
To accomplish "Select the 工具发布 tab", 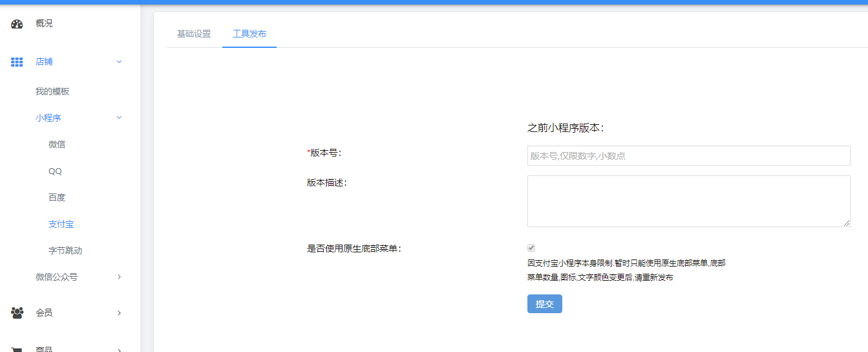I will tap(249, 34).
